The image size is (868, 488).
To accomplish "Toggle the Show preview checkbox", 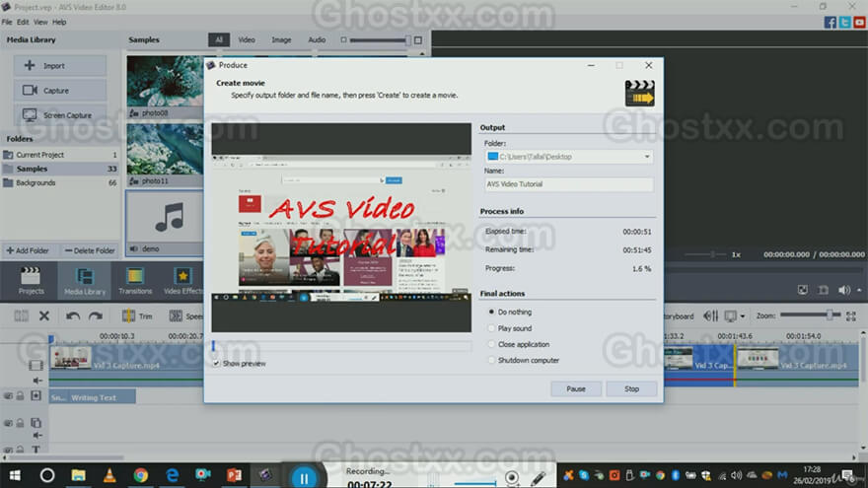I will [216, 364].
